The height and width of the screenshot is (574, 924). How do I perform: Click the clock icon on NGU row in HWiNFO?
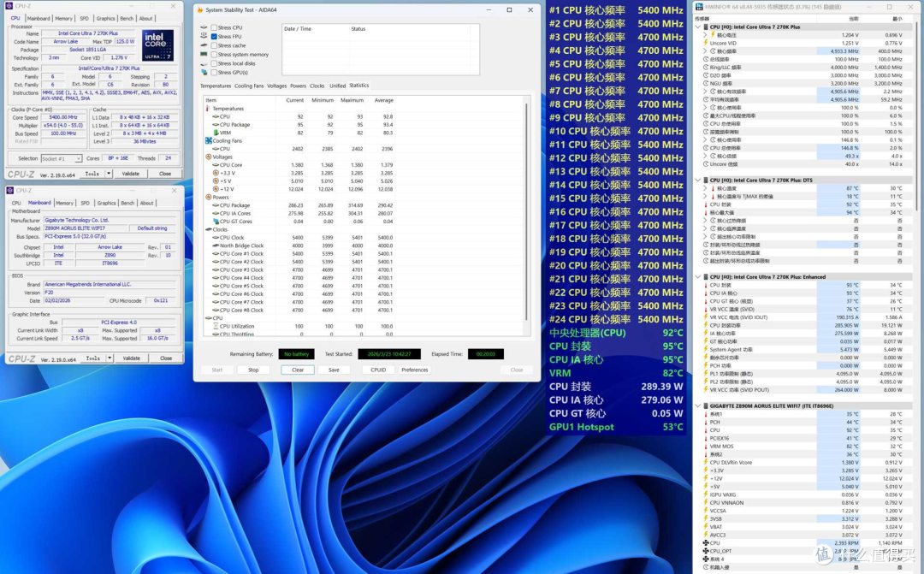705,84
